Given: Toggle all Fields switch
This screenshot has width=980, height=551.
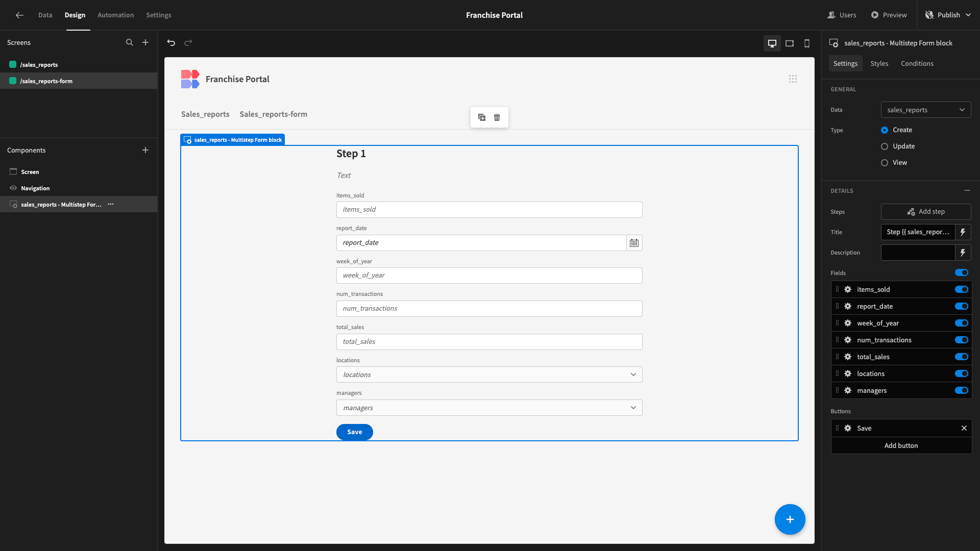Looking at the screenshot, I should [962, 273].
